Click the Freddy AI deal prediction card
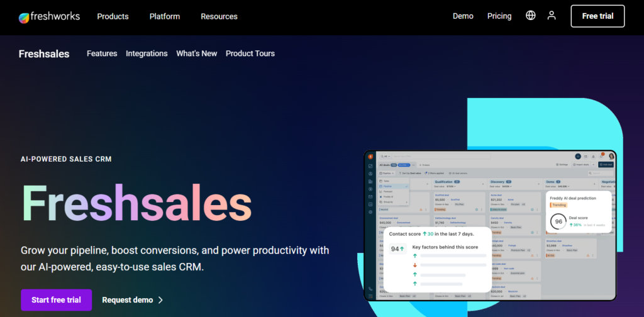The image size is (644, 317). [579, 212]
